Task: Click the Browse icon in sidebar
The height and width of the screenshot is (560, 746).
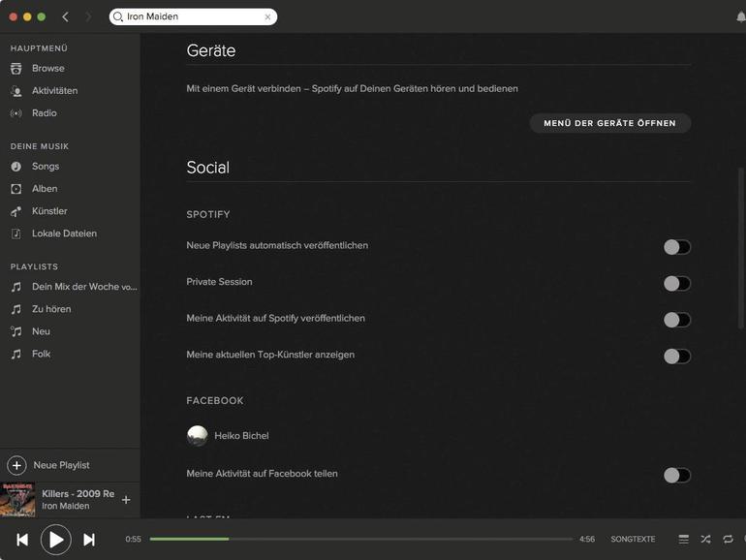Action: (16, 69)
